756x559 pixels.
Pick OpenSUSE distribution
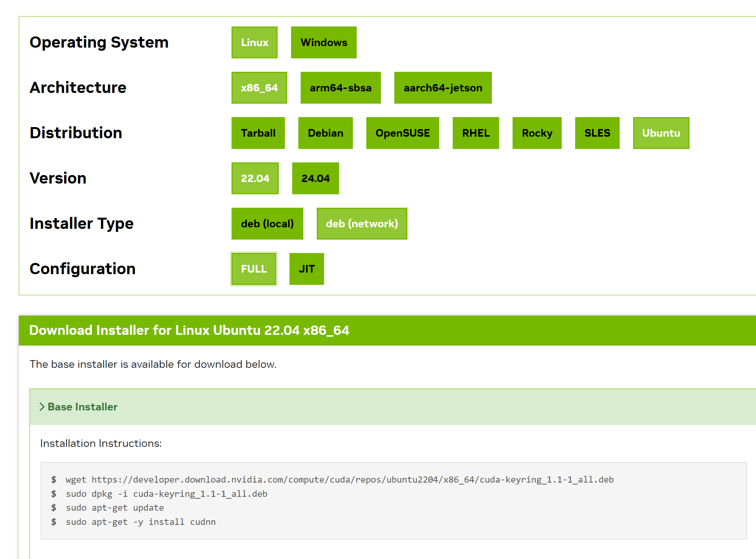(x=402, y=133)
